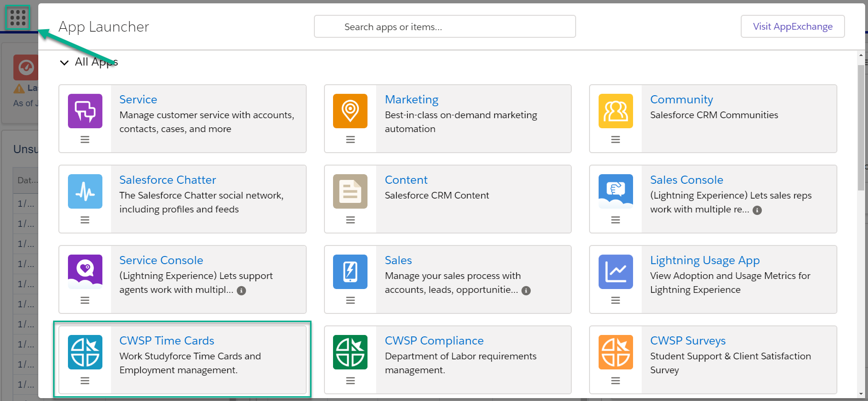868x401 pixels.
Task: Click the drag handle under CWSP Time Cards
Action: pyautogui.click(x=85, y=381)
